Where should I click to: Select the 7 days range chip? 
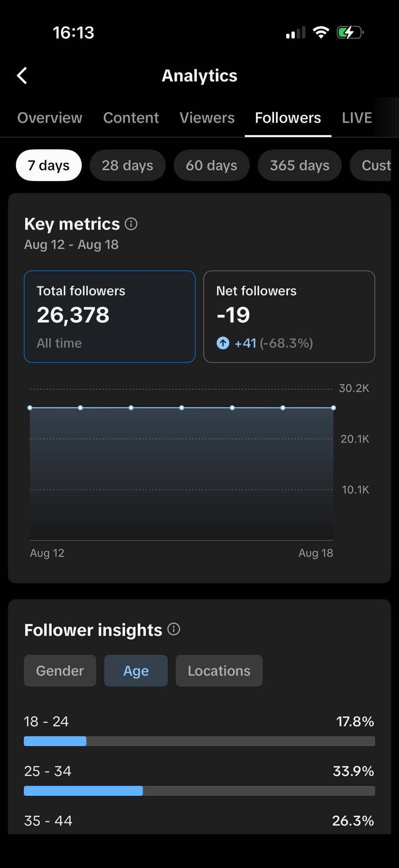(x=49, y=165)
